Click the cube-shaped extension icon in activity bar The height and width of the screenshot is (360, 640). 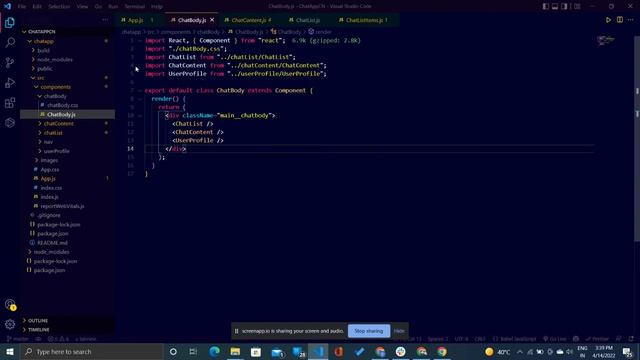[x=10, y=122]
